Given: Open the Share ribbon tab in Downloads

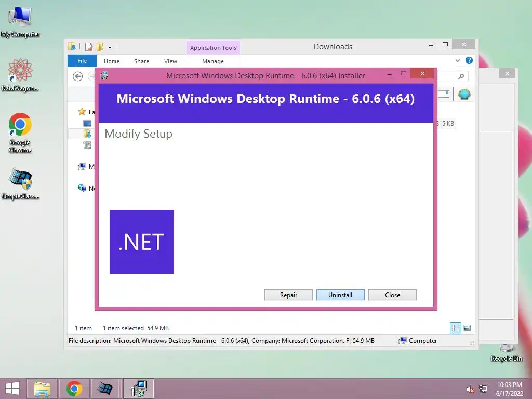Looking at the screenshot, I should point(141,61).
